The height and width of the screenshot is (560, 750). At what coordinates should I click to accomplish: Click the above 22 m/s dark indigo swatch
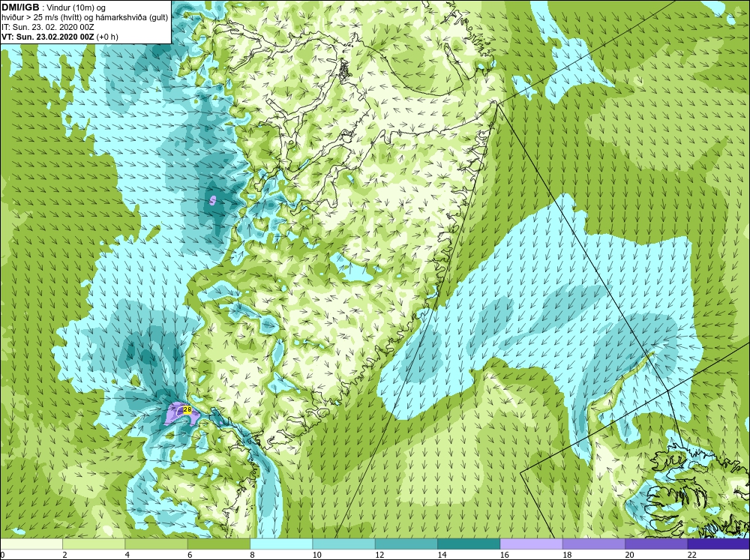click(x=718, y=544)
